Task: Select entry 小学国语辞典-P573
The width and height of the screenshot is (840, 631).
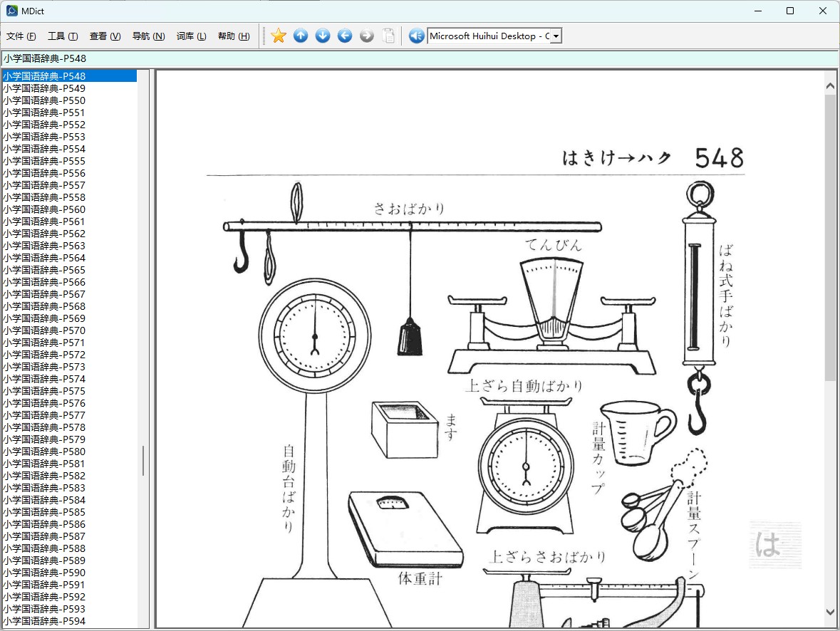Action: click(x=69, y=366)
